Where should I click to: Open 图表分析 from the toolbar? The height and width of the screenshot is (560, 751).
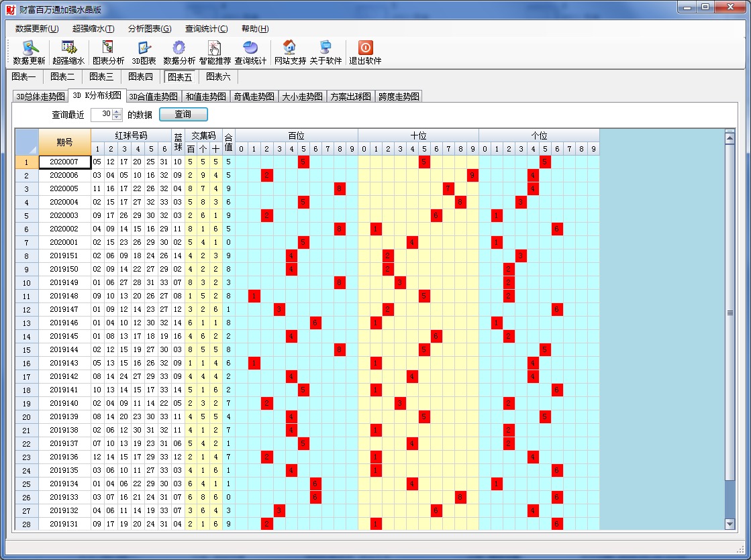[x=108, y=52]
